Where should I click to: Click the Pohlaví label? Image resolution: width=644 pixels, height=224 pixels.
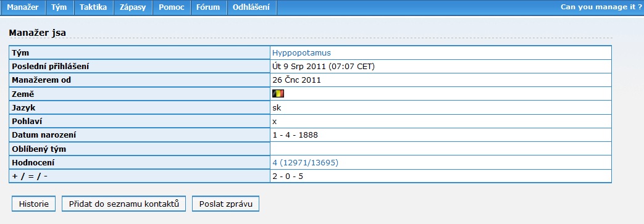pos(27,122)
